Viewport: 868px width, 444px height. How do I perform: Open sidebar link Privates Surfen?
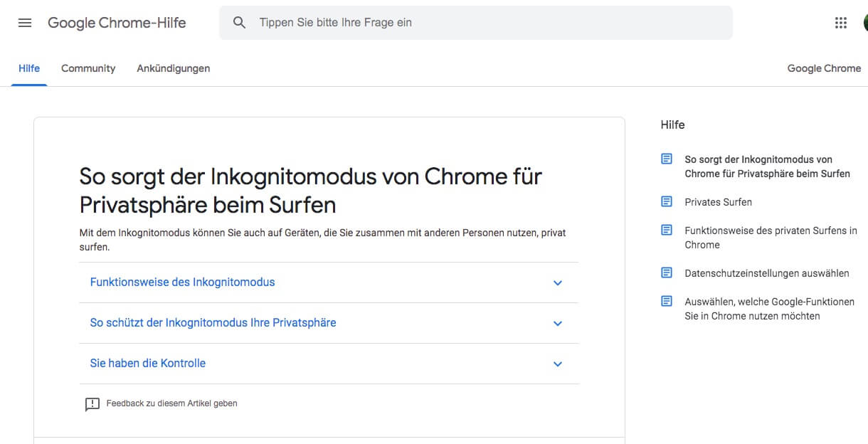[x=718, y=202]
